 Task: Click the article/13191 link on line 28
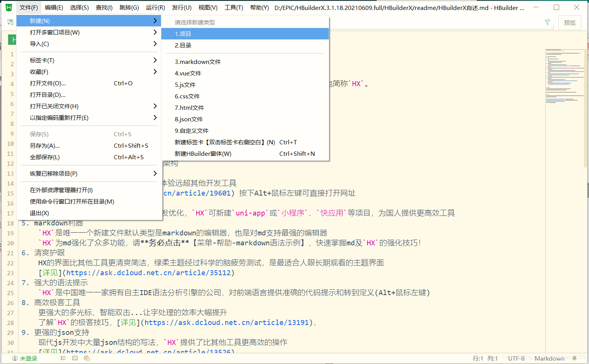click(226, 322)
